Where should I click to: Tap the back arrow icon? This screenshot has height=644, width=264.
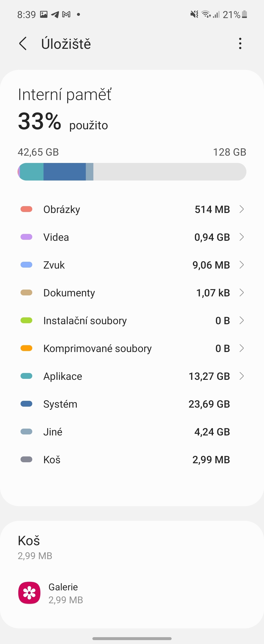[23, 44]
